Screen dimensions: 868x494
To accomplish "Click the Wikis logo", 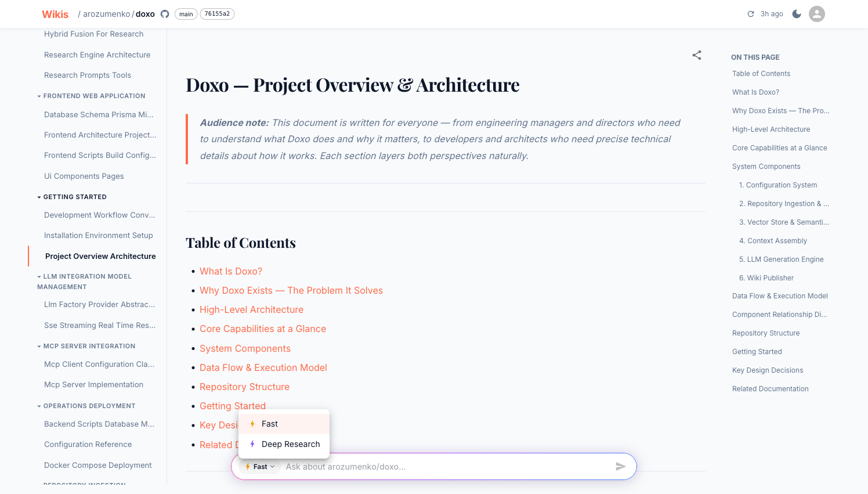I will (x=55, y=14).
